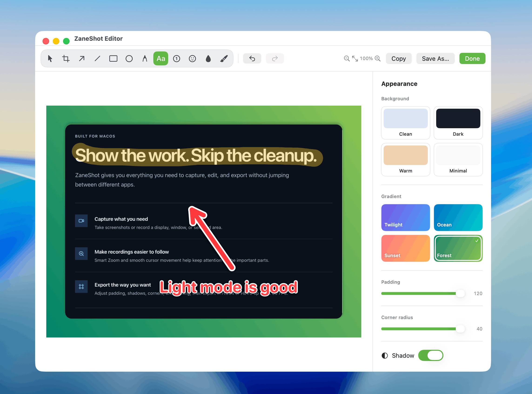Image resolution: width=532 pixels, height=394 pixels.
Task: Apply the Ocean gradient
Action: [458, 217]
